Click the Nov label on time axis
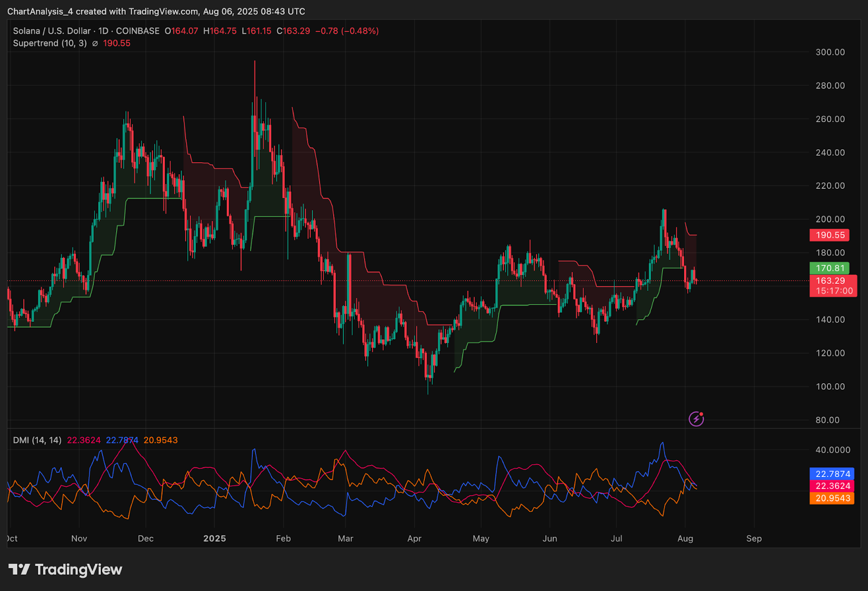The image size is (868, 591). coord(79,538)
